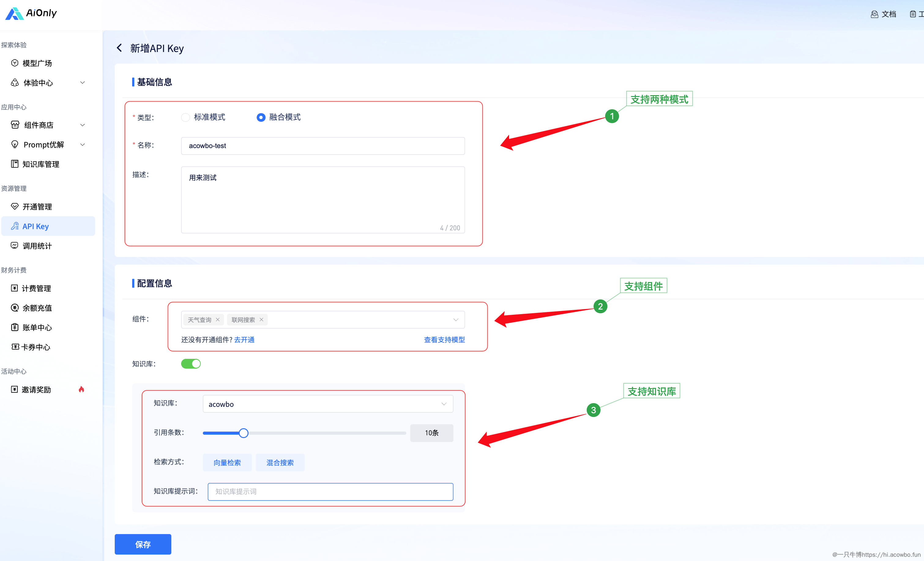Viewport: 924px width, 561px height.
Task: Open the 组件 multi-select dropdown arrow
Action: click(456, 319)
